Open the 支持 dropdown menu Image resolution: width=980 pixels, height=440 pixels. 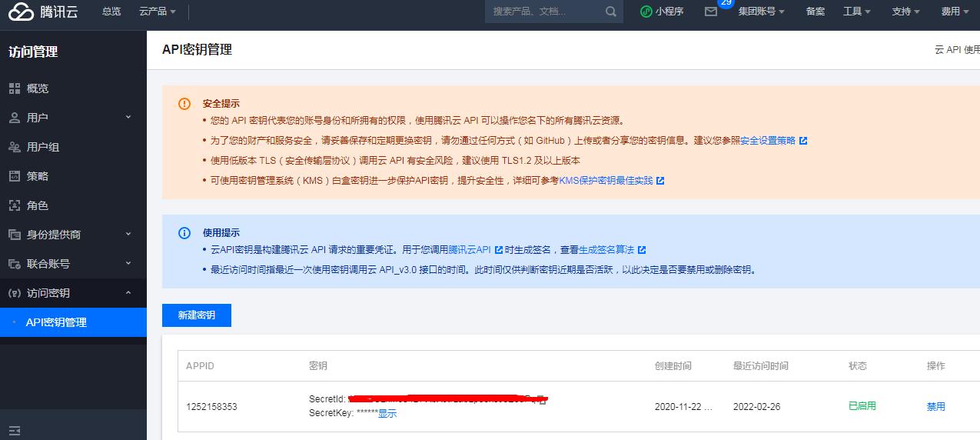(x=906, y=12)
